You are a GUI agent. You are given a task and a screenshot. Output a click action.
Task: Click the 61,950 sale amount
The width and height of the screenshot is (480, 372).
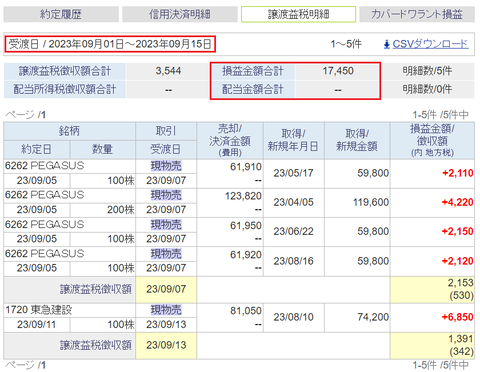[246, 226]
